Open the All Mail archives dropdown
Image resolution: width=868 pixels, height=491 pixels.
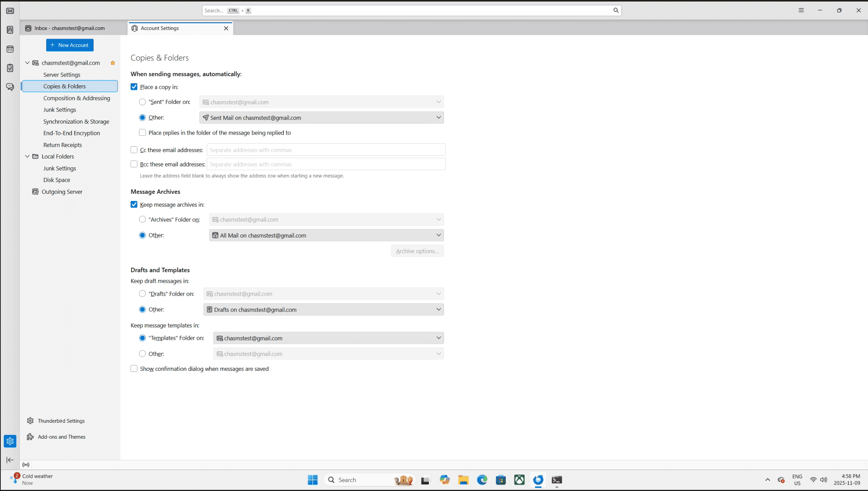tap(326, 235)
